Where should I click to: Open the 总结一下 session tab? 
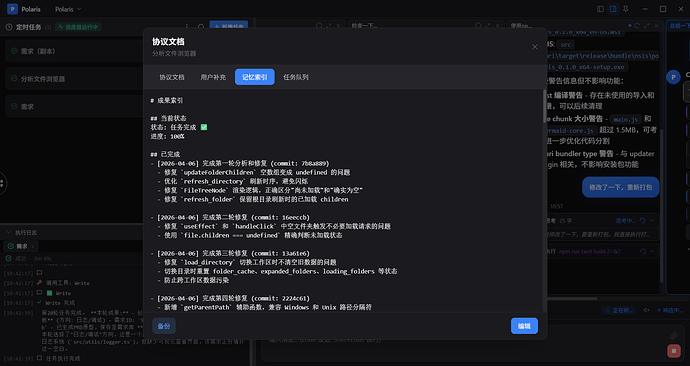pos(679,26)
